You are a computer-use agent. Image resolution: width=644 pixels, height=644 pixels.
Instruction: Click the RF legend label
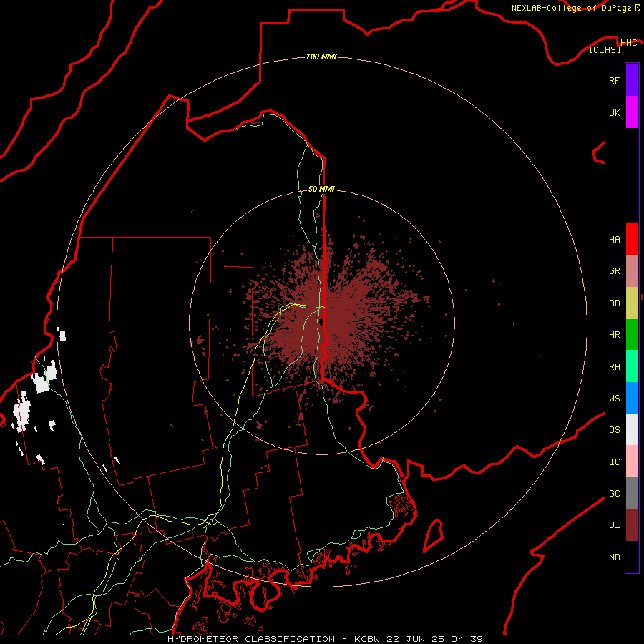click(x=614, y=80)
